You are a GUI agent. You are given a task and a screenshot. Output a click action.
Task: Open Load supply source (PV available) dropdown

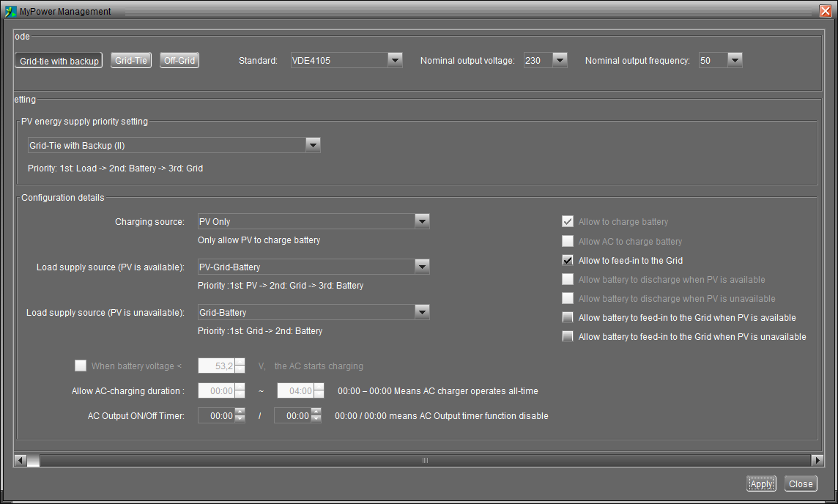point(314,267)
